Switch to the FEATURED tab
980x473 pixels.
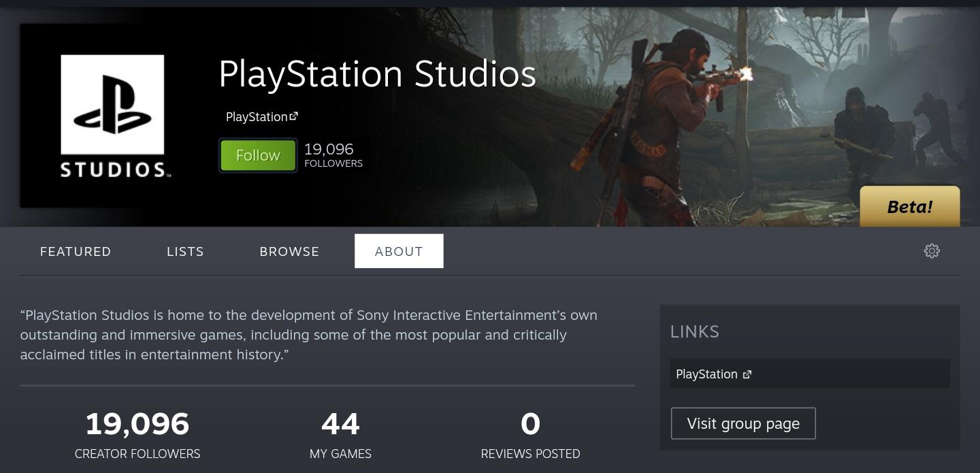pos(75,251)
